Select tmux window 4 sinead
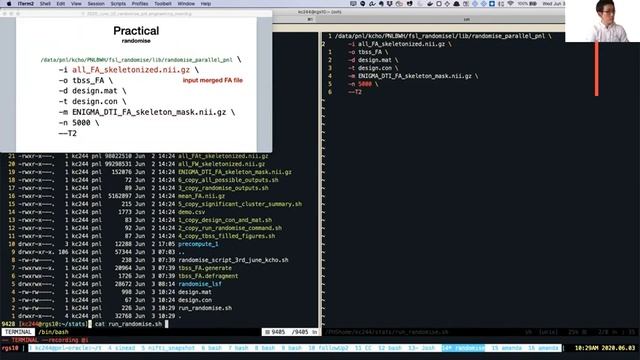The image size is (640, 360). coord(122,348)
